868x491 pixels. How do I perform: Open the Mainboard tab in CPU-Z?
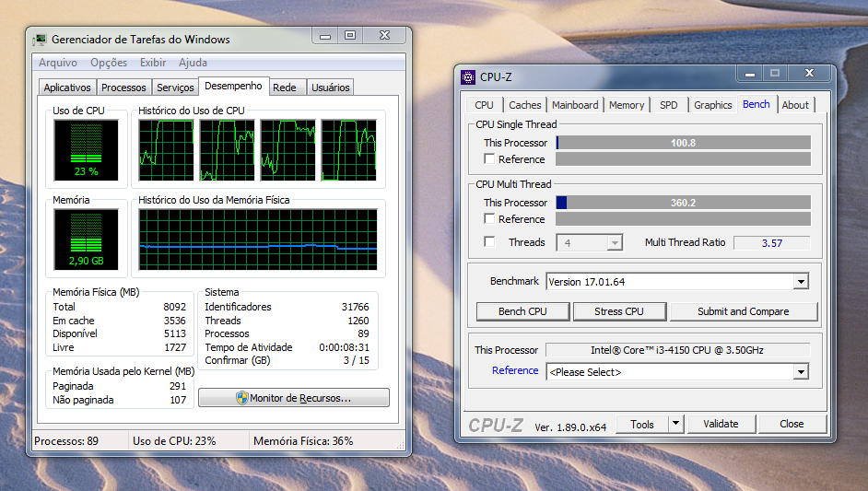tap(575, 105)
